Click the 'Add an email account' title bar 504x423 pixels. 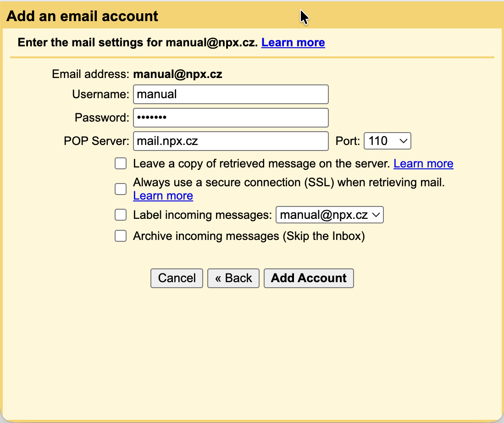click(x=83, y=17)
